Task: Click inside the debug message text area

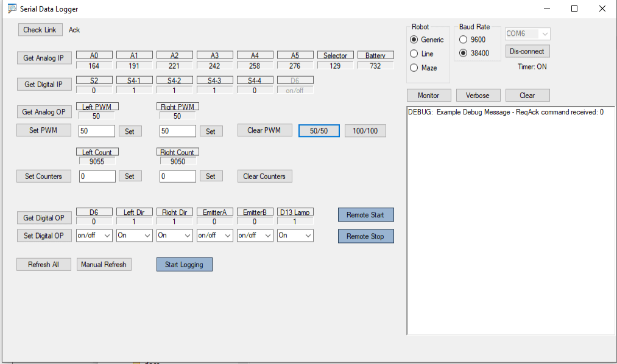Action: click(x=511, y=220)
